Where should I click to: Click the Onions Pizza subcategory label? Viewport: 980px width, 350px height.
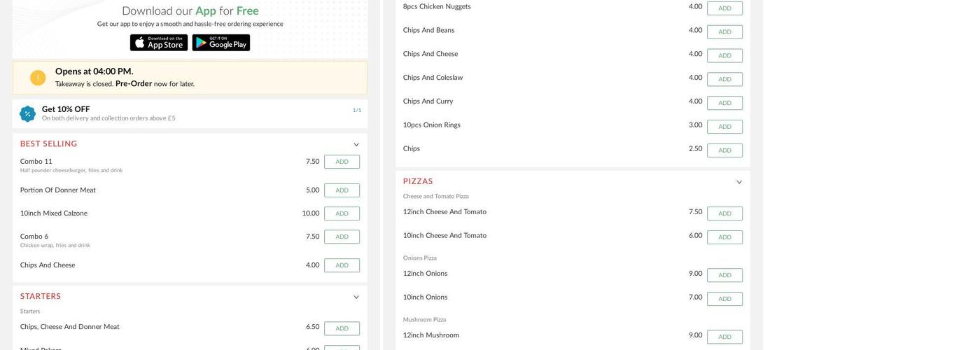(420, 258)
